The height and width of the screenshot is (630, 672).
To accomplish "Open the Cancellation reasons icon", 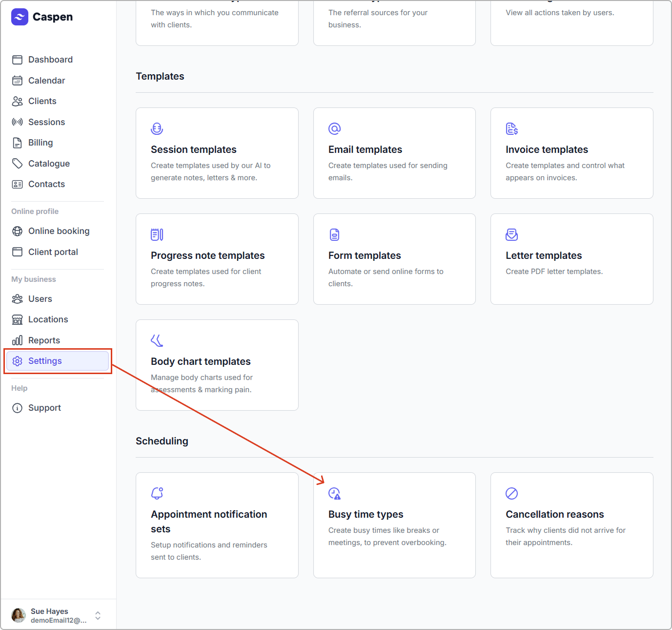I will [x=511, y=494].
